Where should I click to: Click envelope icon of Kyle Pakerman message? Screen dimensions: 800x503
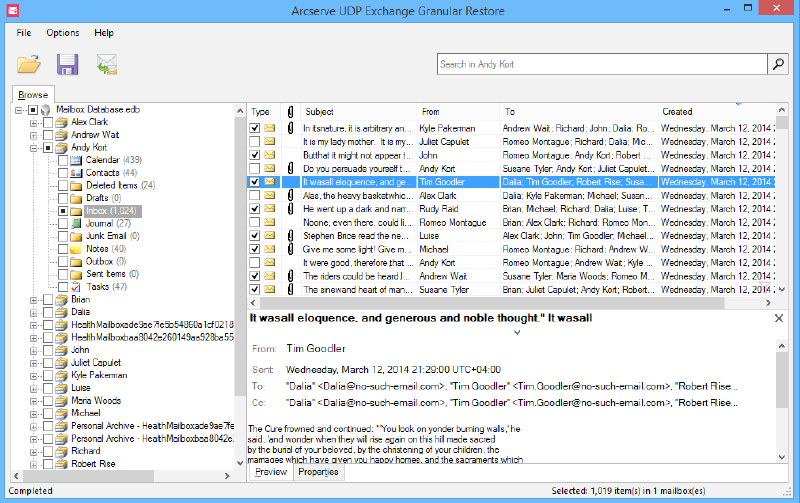point(269,128)
